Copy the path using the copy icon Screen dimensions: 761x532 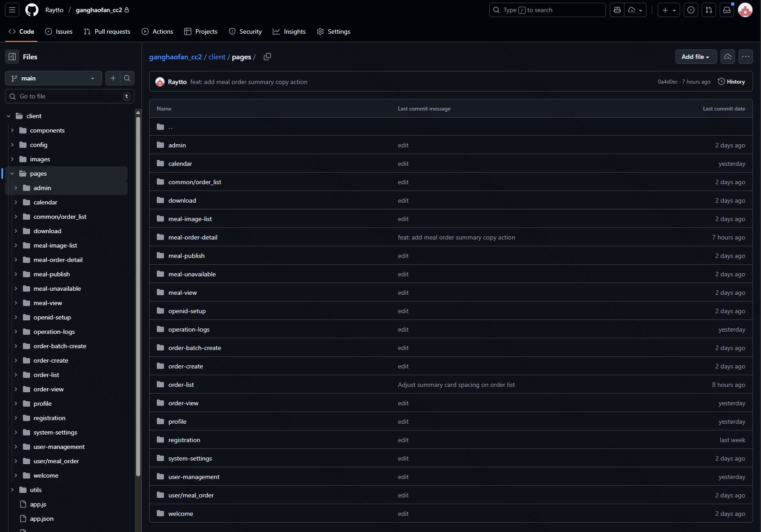coord(267,57)
